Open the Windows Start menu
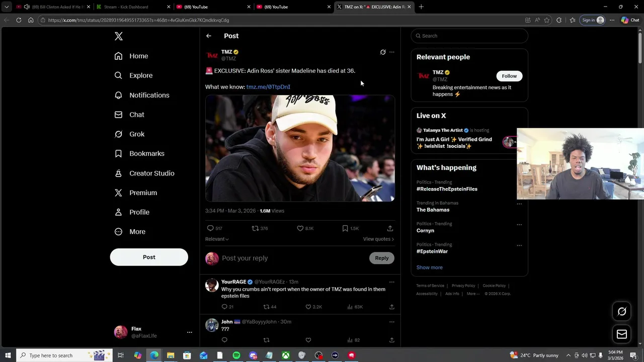This screenshot has height=362, width=644. click(8, 355)
